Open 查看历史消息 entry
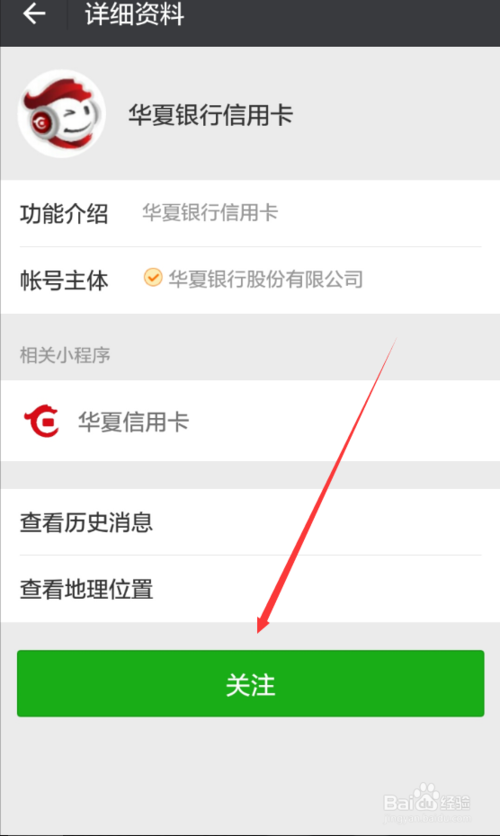The width and height of the screenshot is (500, 836). (x=250, y=522)
